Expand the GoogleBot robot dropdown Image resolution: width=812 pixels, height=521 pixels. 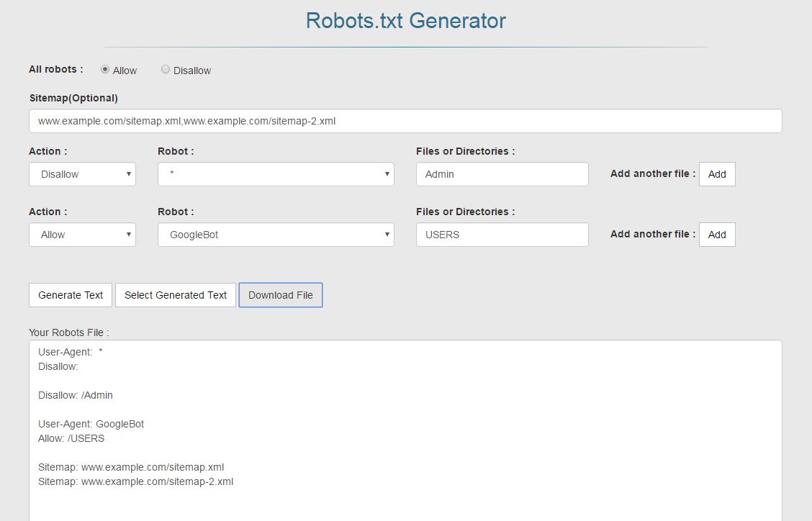click(x=276, y=235)
